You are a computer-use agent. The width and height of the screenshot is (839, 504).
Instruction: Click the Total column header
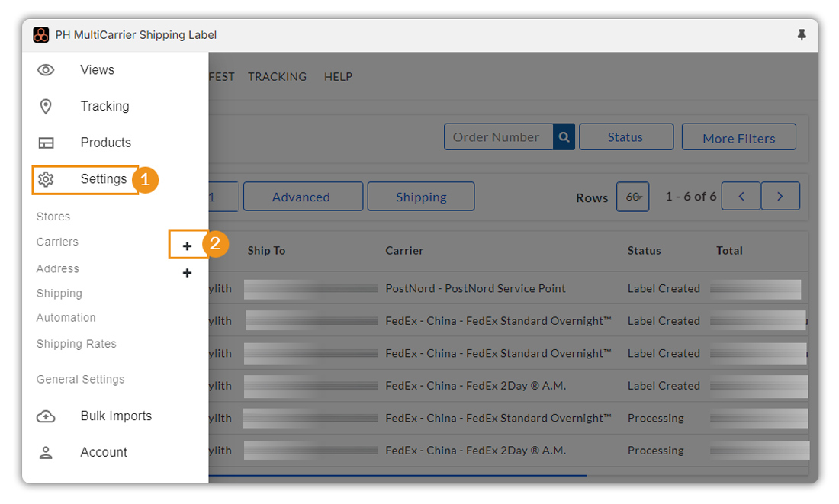(x=729, y=251)
